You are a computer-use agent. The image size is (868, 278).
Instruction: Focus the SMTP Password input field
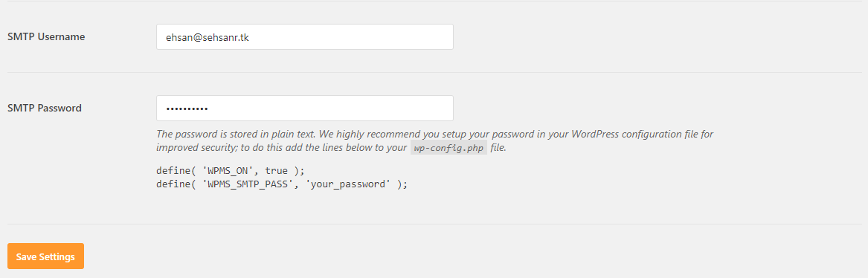pyautogui.click(x=304, y=109)
